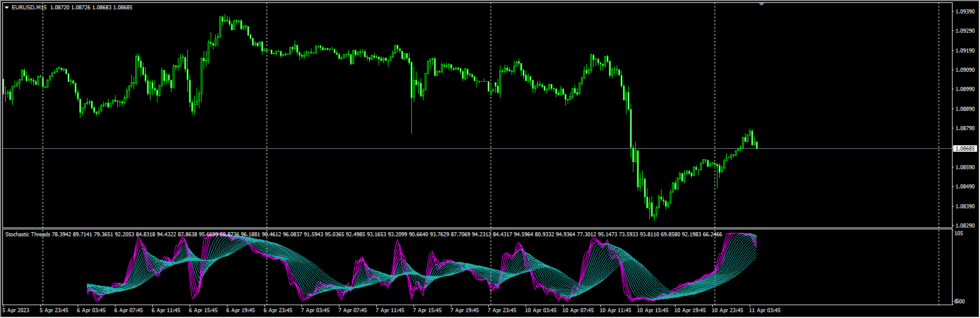Click the 1.08390 price axis label

click(965, 207)
